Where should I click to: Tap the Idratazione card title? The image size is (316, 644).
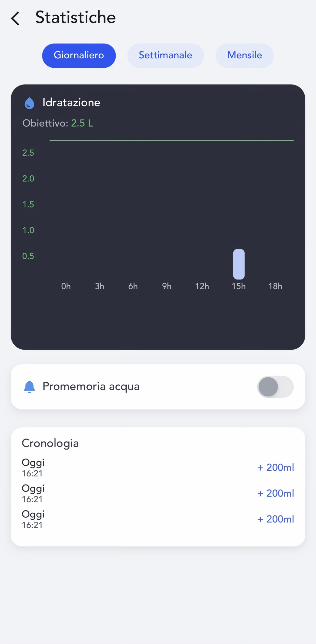[72, 103]
